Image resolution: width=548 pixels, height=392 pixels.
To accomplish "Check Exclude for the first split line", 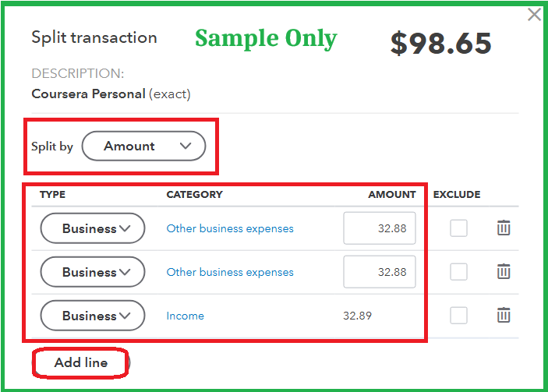I will [x=458, y=228].
